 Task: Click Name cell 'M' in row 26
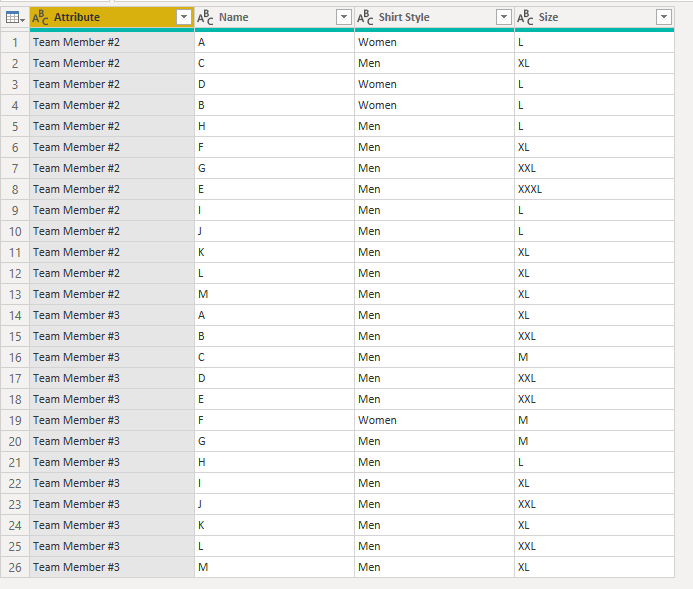coord(274,567)
